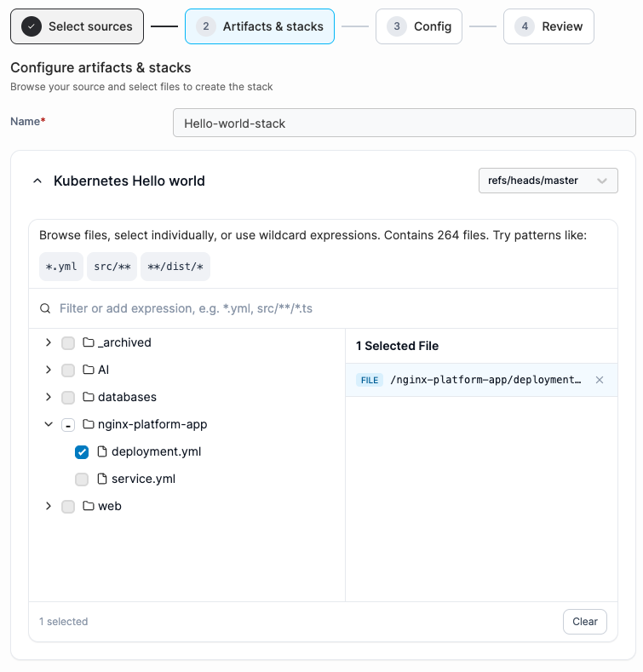Viewport: 643px width, 672px height.
Task: Click the stack Name input field
Action: point(405,123)
